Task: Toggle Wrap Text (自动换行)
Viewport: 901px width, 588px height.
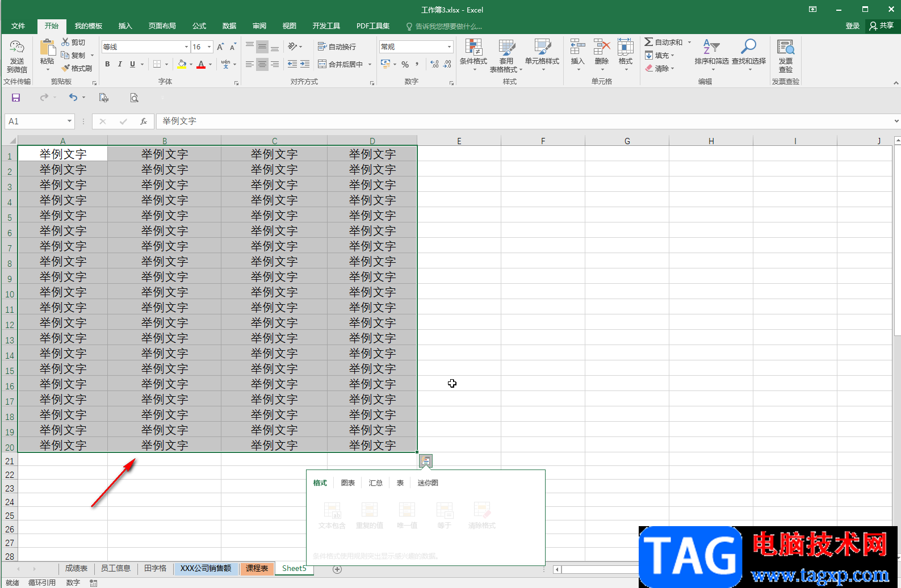Action: (337, 47)
